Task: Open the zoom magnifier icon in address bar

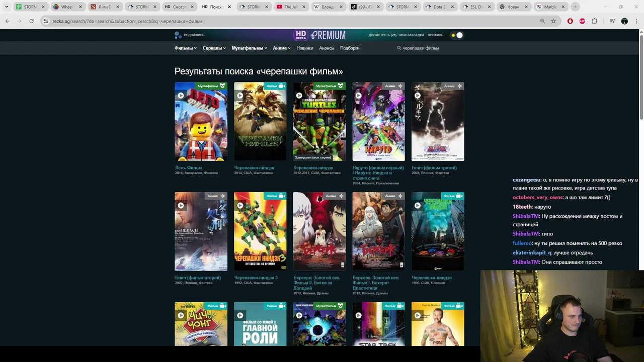Action: click(x=542, y=21)
